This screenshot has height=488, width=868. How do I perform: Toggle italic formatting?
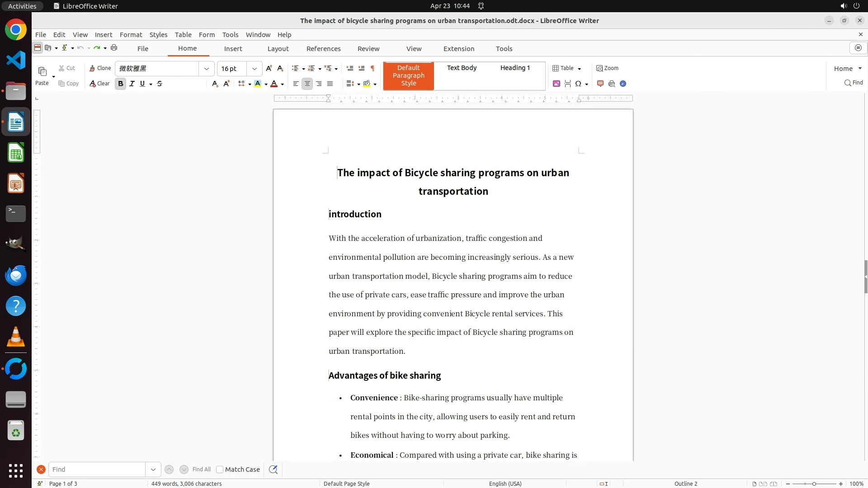pyautogui.click(x=132, y=84)
